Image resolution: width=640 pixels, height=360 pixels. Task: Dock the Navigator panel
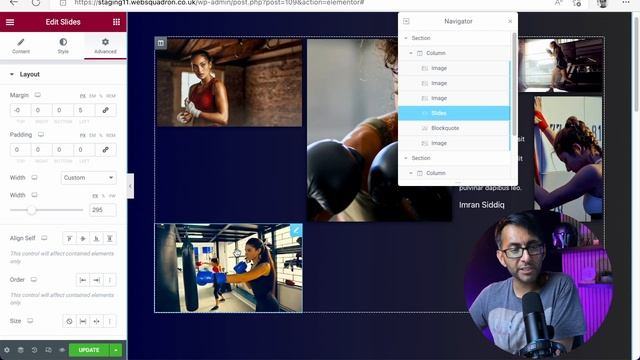tap(406, 21)
